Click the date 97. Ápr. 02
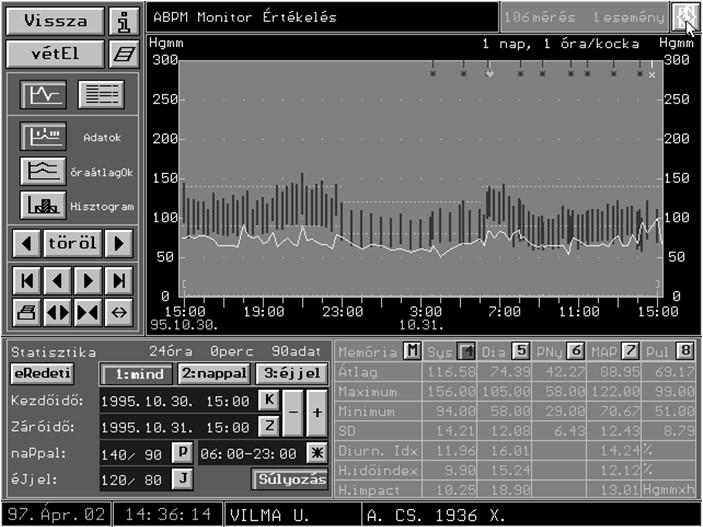 [56, 514]
